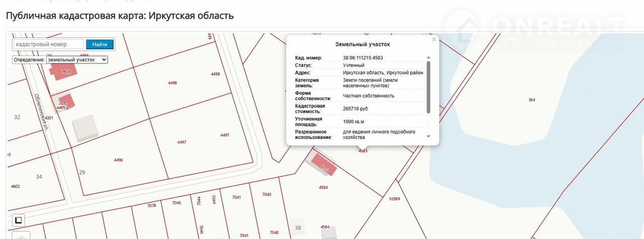Image resolution: width=644 pixels, height=239 pixels.
Task: Click the ONREALT logo watermark
Action: (x=533, y=29)
